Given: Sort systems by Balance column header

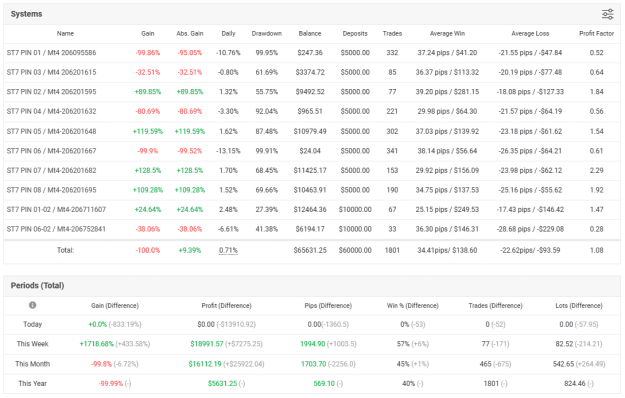Looking at the screenshot, I should (310, 33).
